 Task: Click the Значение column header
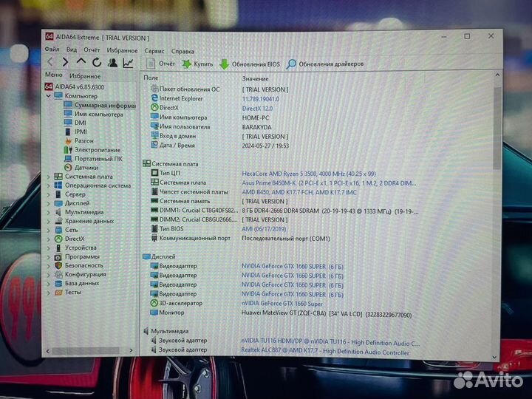tap(255, 79)
